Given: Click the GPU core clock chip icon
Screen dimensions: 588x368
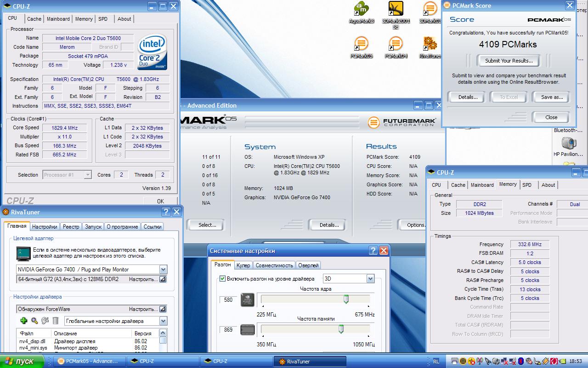Looking at the screenshot, I should coord(247,299).
